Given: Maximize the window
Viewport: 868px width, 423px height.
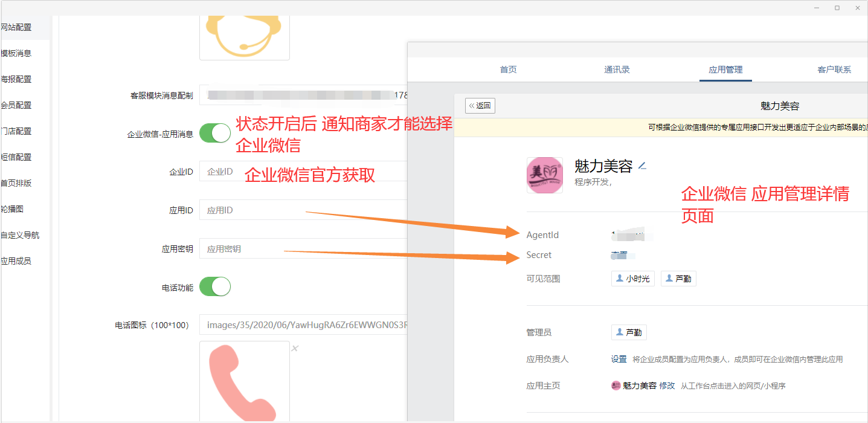Looking at the screenshot, I should pos(837,8).
